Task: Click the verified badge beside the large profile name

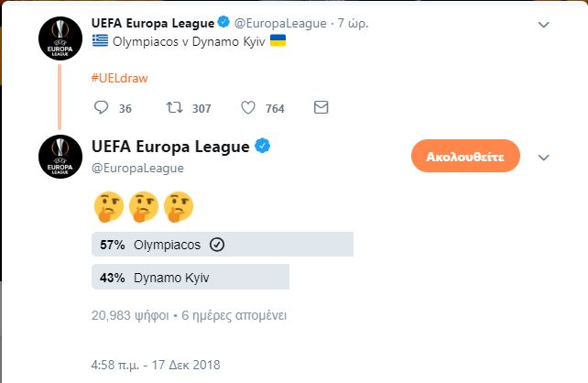Action: [263, 146]
